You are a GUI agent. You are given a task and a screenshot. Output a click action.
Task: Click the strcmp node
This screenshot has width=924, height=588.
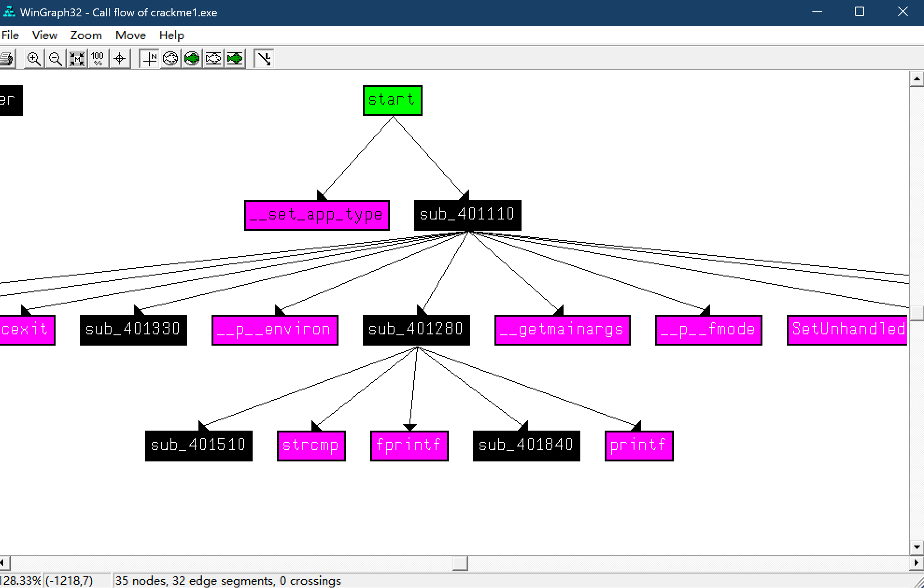pyautogui.click(x=311, y=446)
